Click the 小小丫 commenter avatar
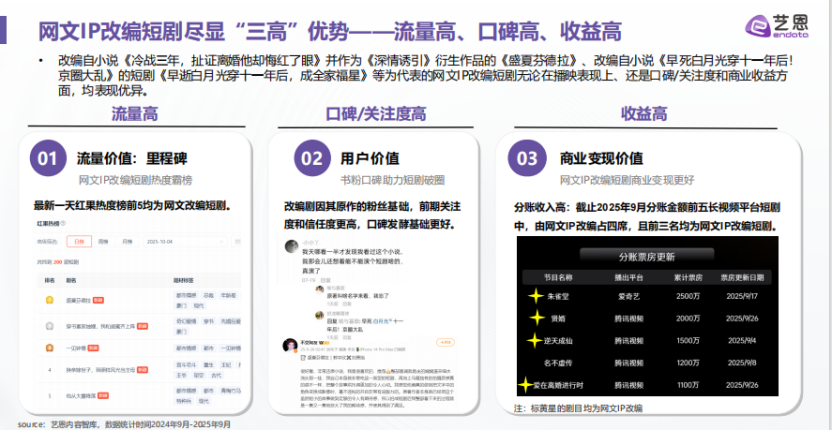 tap(291, 246)
